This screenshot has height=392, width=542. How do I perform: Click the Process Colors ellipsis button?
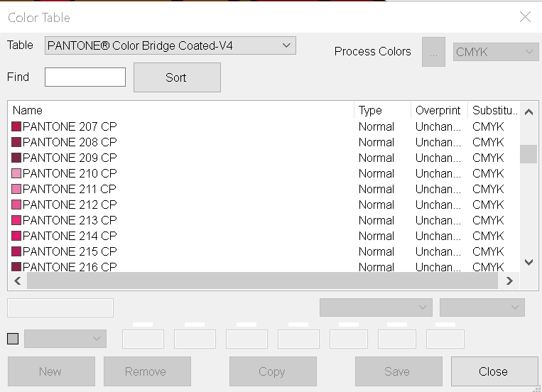pyautogui.click(x=433, y=52)
